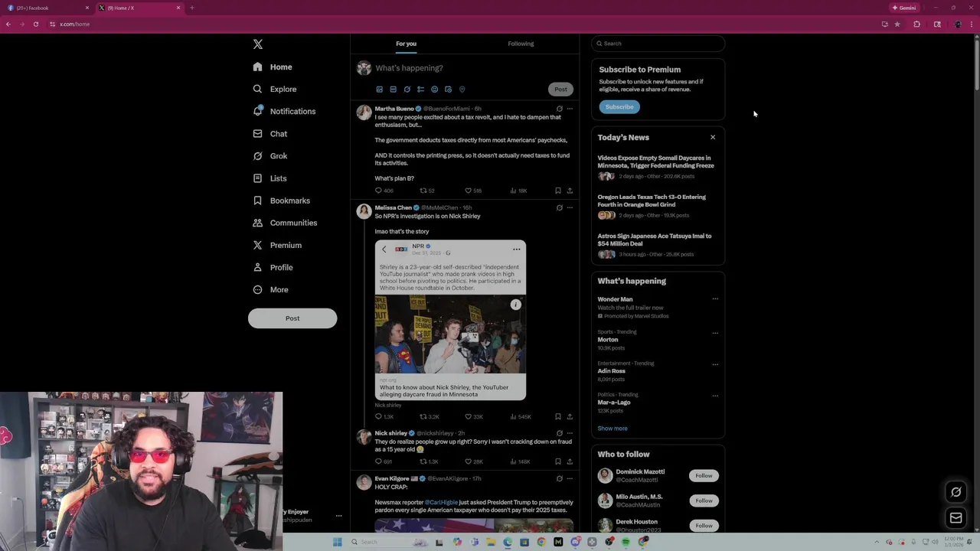Open more options for Adin Ross trend

[x=715, y=364]
